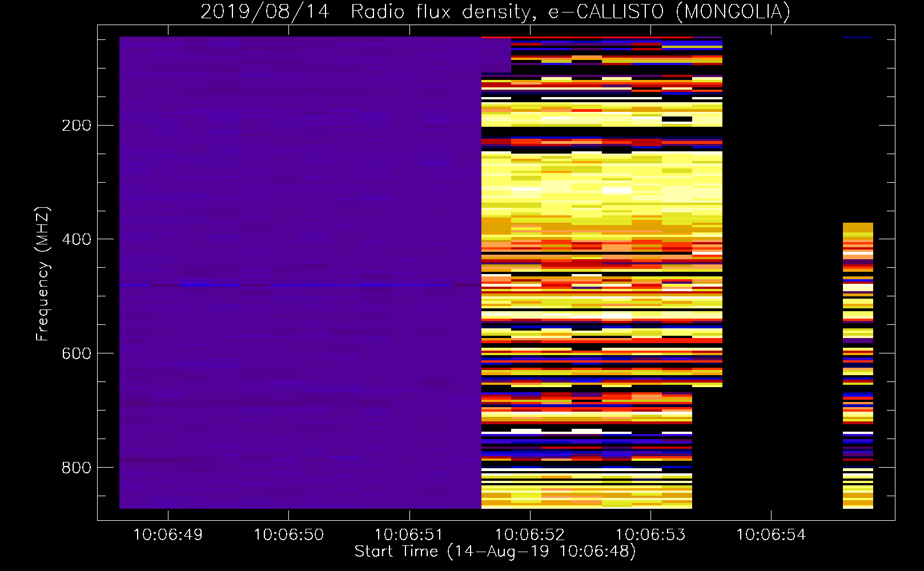The height and width of the screenshot is (571, 924).
Task: Click the narrow striped column at far right
Action: (x=858, y=365)
